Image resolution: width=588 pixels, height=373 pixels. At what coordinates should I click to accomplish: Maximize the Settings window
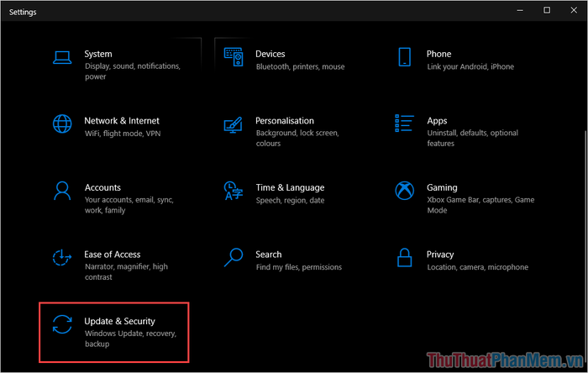(547, 10)
